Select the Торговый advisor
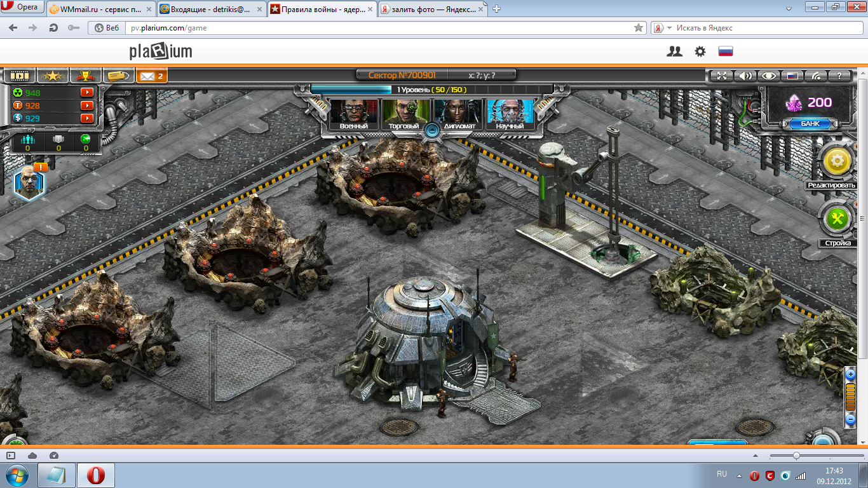Image resolution: width=868 pixels, height=488 pixels. coord(405,114)
